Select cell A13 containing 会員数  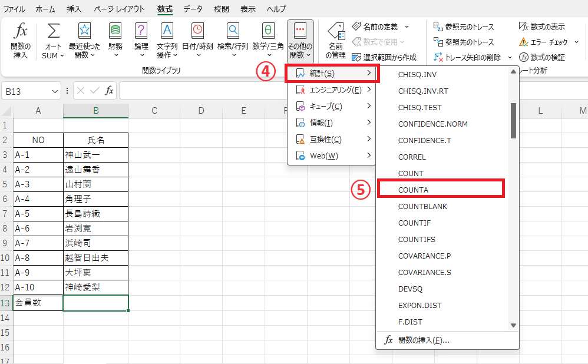(x=38, y=303)
